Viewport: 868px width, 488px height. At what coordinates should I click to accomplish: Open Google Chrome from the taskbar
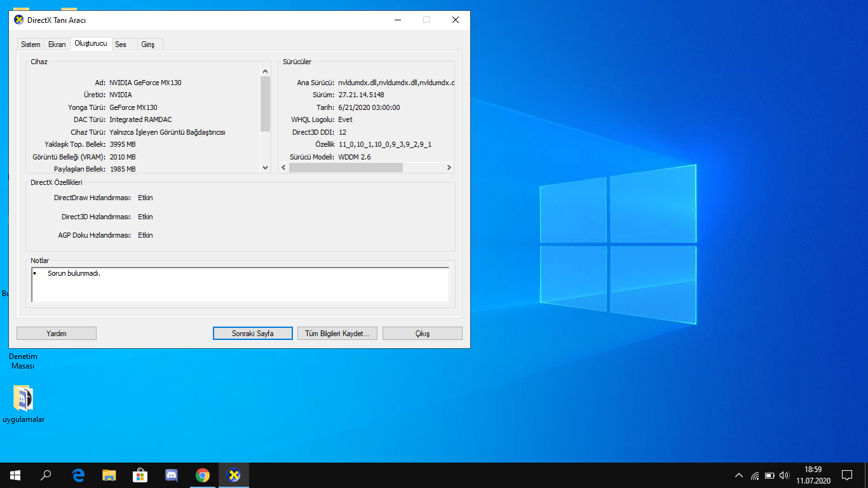(x=203, y=475)
